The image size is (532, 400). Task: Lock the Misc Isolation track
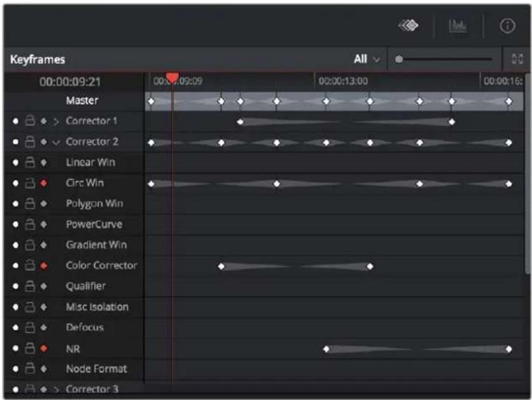(30, 307)
